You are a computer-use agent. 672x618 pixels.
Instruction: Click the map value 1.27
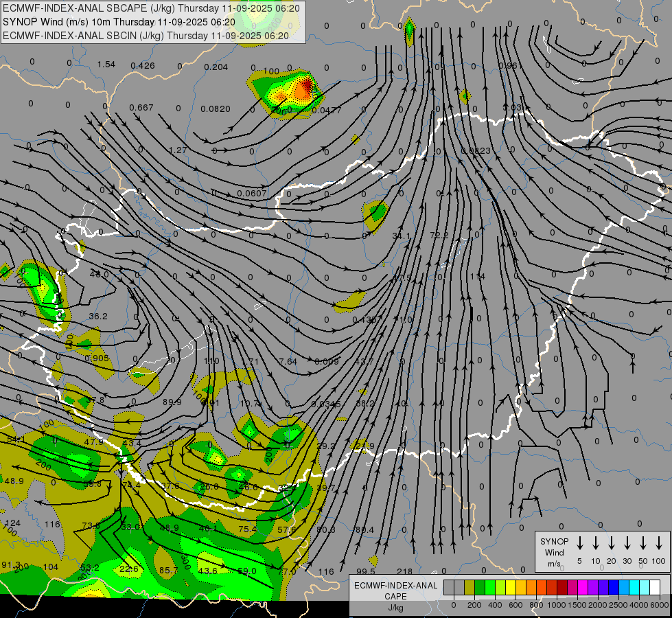tap(178, 150)
